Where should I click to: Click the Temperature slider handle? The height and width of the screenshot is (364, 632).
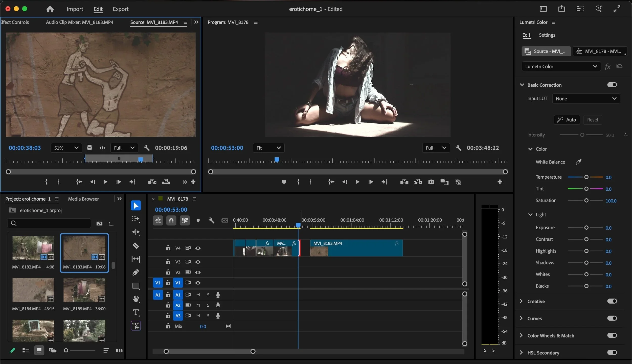coord(586,177)
